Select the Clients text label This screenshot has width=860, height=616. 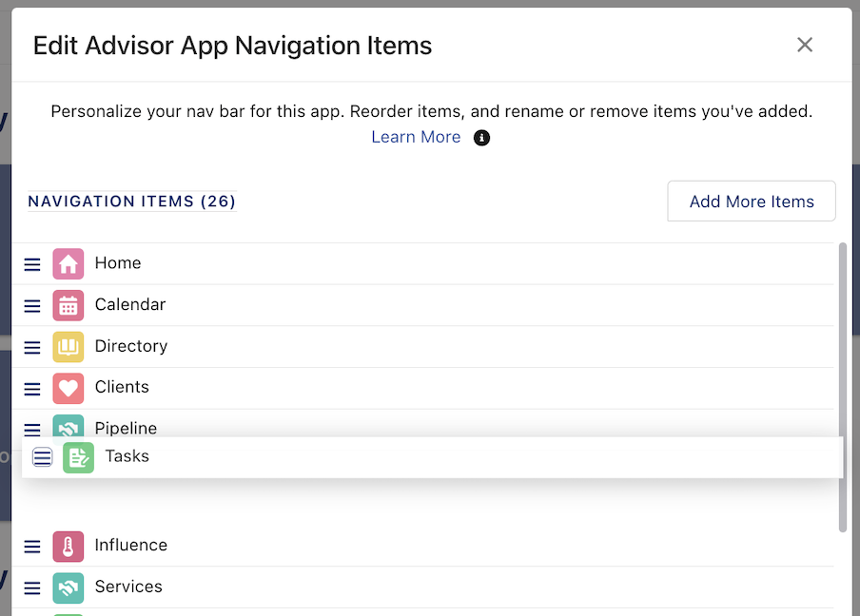(x=122, y=387)
